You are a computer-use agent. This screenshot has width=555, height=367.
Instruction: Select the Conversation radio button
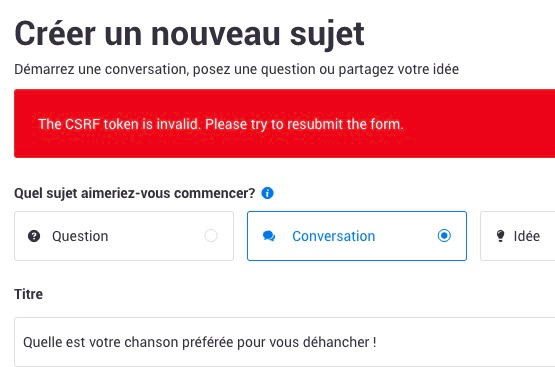click(444, 236)
